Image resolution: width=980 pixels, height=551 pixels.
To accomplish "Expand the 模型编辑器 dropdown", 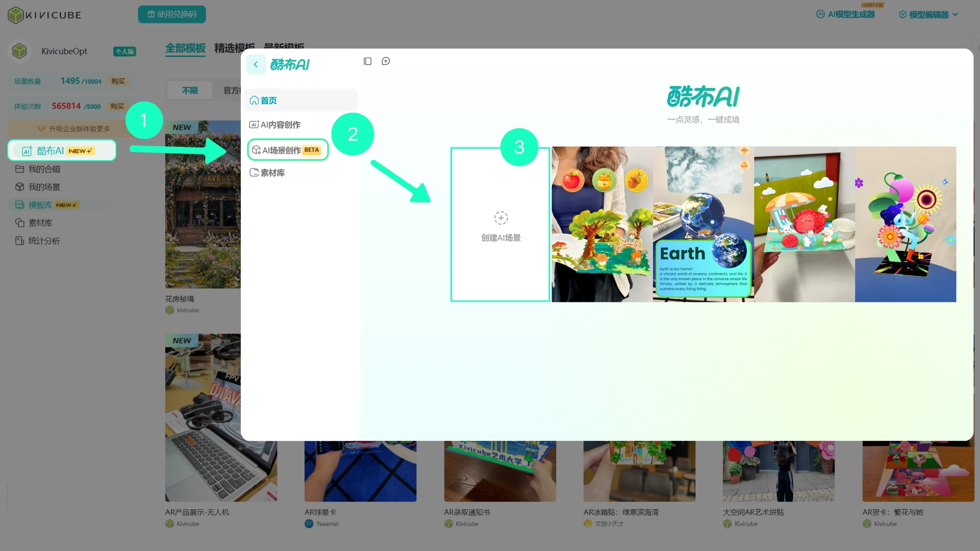I will (x=928, y=15).
